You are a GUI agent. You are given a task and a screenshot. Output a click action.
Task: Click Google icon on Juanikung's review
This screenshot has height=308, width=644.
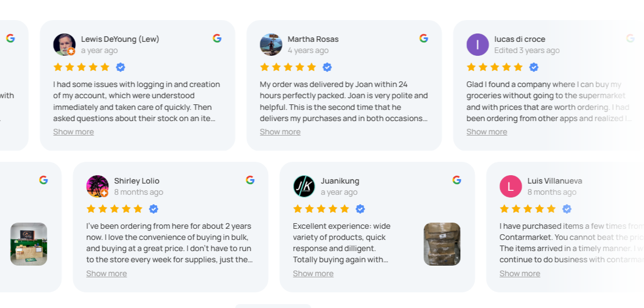(457, 180)
